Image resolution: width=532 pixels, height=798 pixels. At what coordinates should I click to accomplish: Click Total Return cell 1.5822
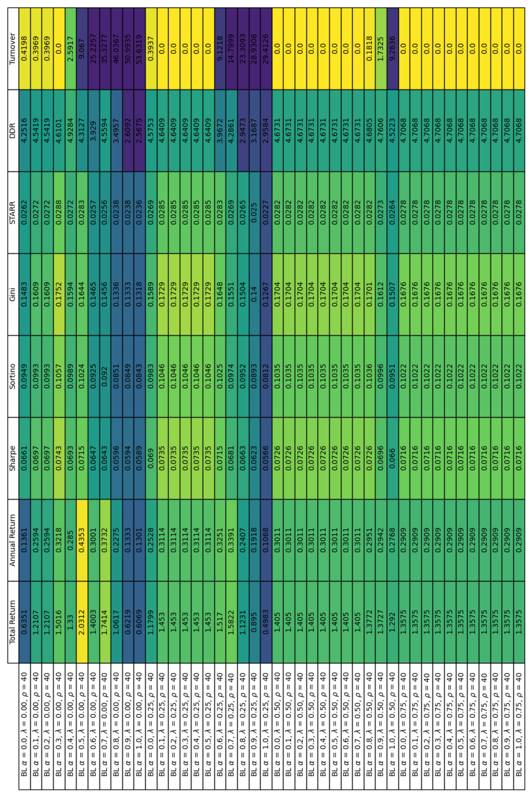point(232,622)
